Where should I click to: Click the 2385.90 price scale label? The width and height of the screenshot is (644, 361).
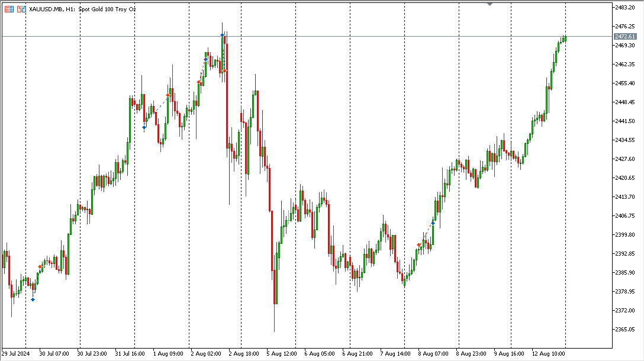click(624, 272)
